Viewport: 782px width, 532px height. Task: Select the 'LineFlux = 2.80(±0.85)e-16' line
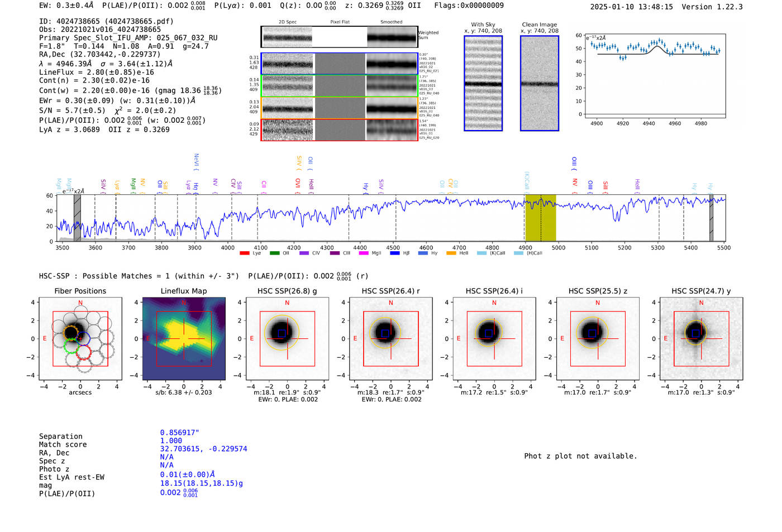pos(97,73)
